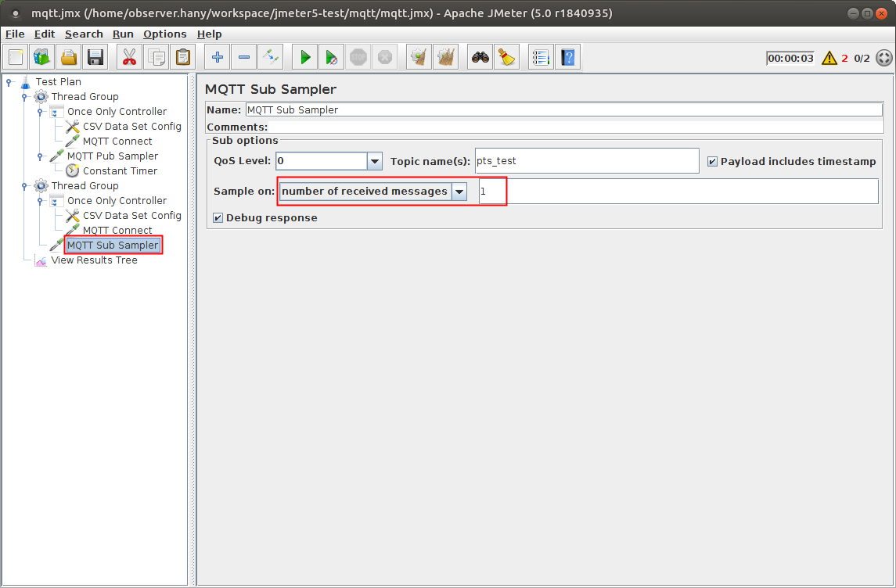Viewport: 896px width, 588px height.
Task: Open the Function Helper dialog icon
Action: tap(542, 57)
